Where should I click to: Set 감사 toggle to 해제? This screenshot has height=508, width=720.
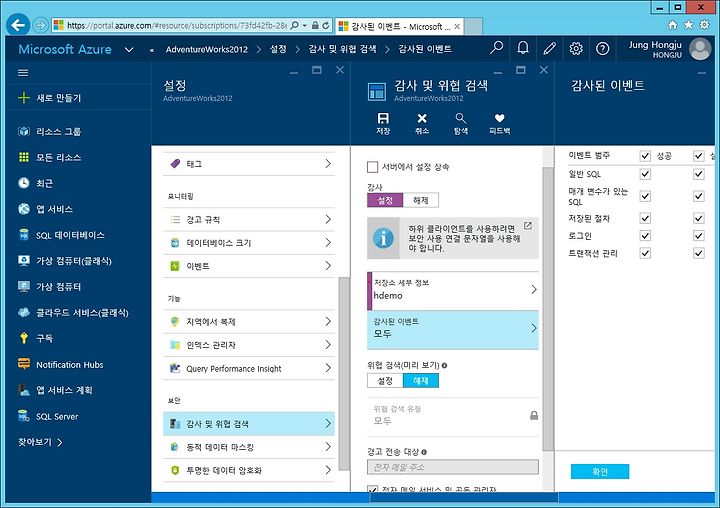point(421,200)
